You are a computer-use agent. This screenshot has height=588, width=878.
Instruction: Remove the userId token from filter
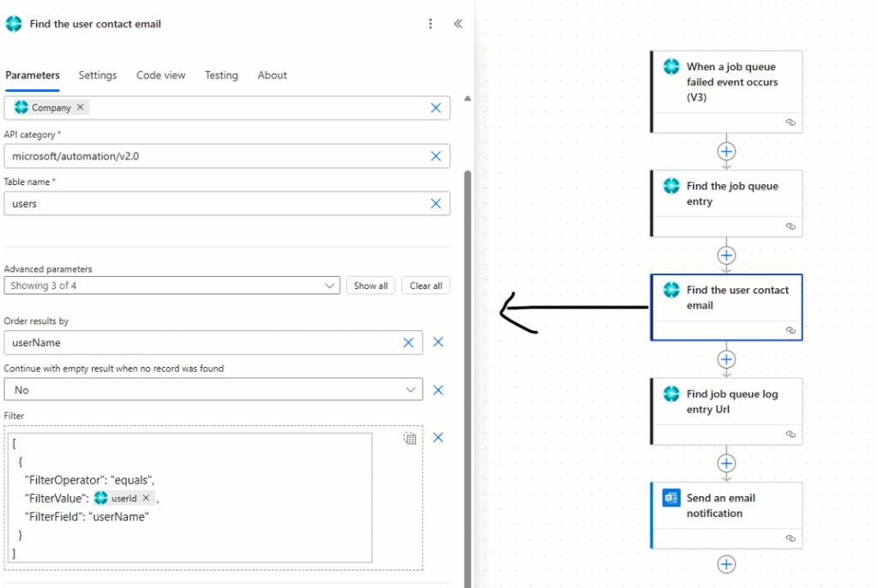(x=147, y=498)
